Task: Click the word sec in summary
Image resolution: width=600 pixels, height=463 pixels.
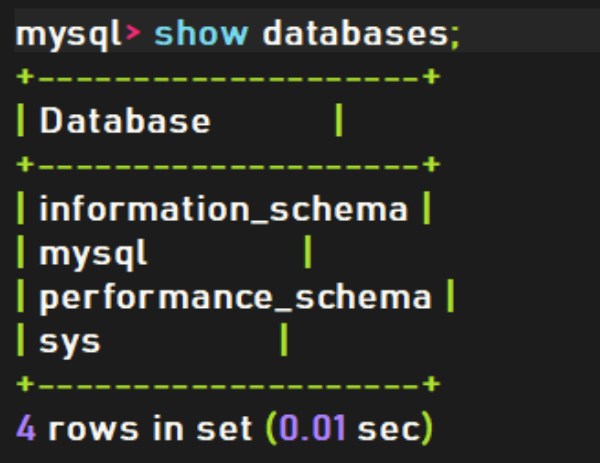Action: point(390,429)
